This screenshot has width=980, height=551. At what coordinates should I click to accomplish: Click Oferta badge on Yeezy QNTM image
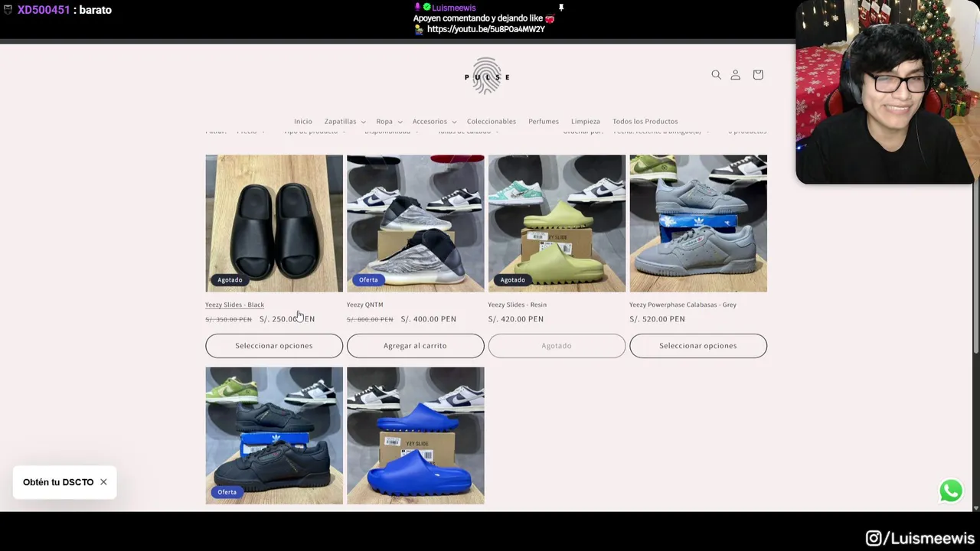tap(368, 280)
